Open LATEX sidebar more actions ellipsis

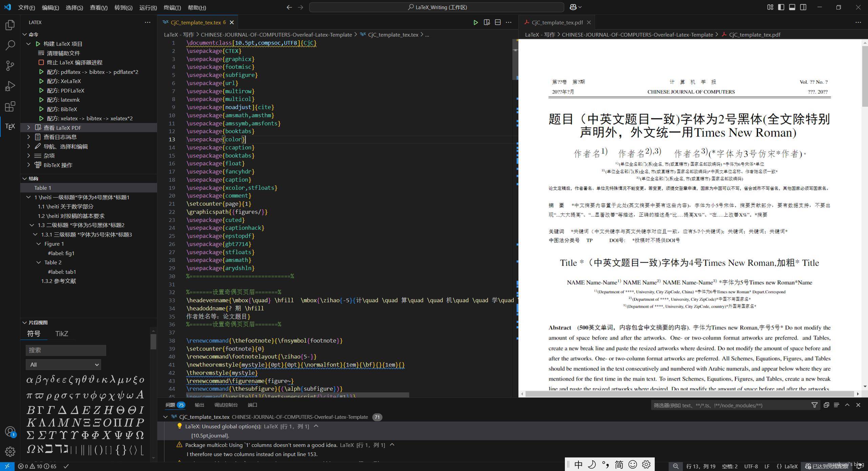coord(147,22)
